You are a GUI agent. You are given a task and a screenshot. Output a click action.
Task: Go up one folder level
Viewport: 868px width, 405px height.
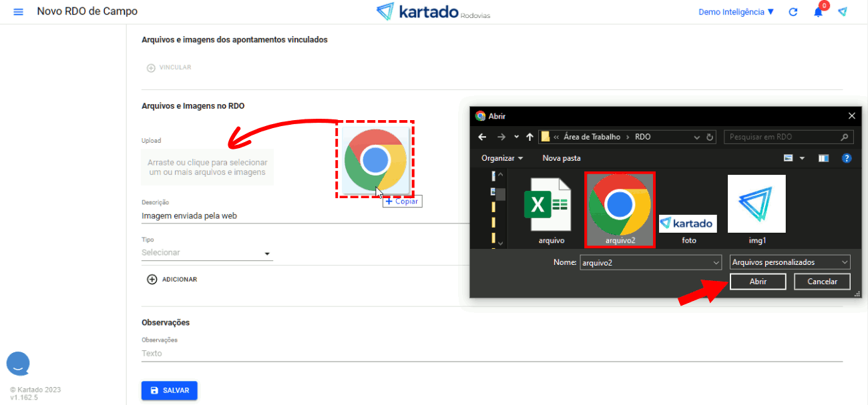(x=529, y=137)
